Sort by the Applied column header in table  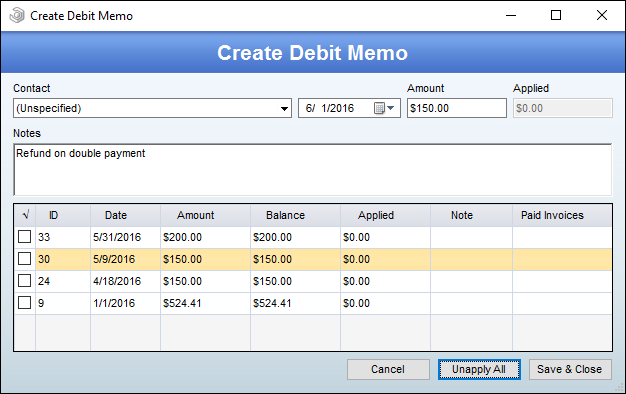pos(386,215)
